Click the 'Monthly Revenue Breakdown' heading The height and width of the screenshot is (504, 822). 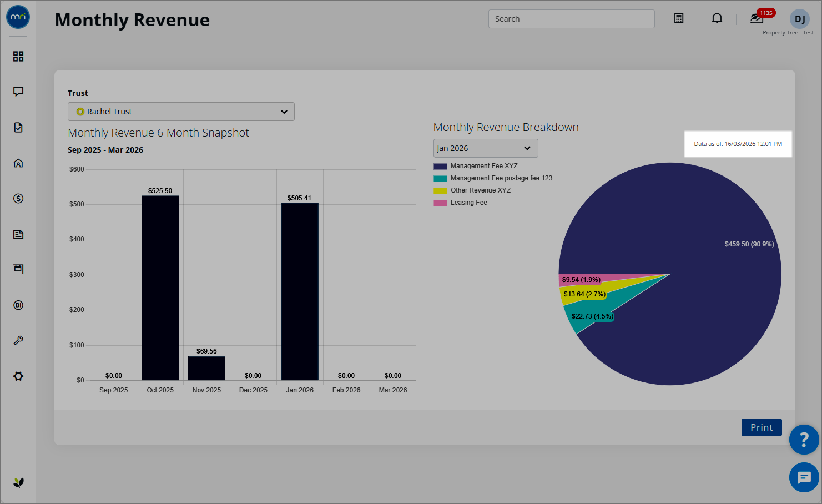506,127
